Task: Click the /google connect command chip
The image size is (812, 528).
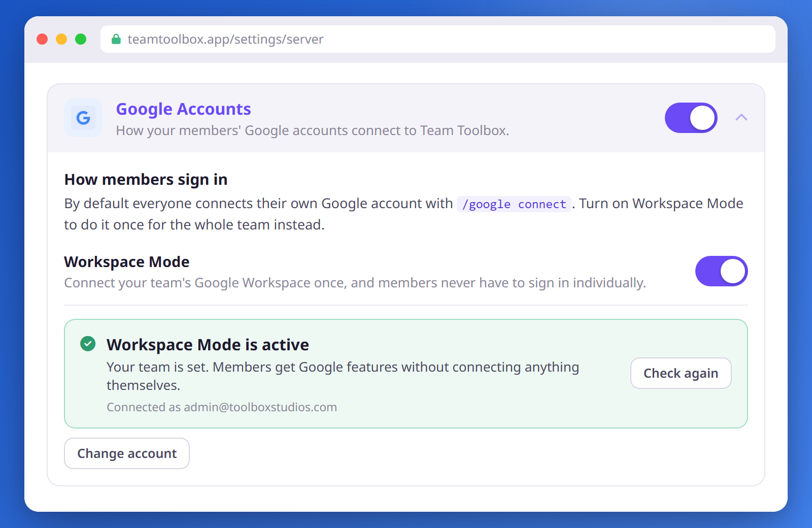Action: point(514,204)
